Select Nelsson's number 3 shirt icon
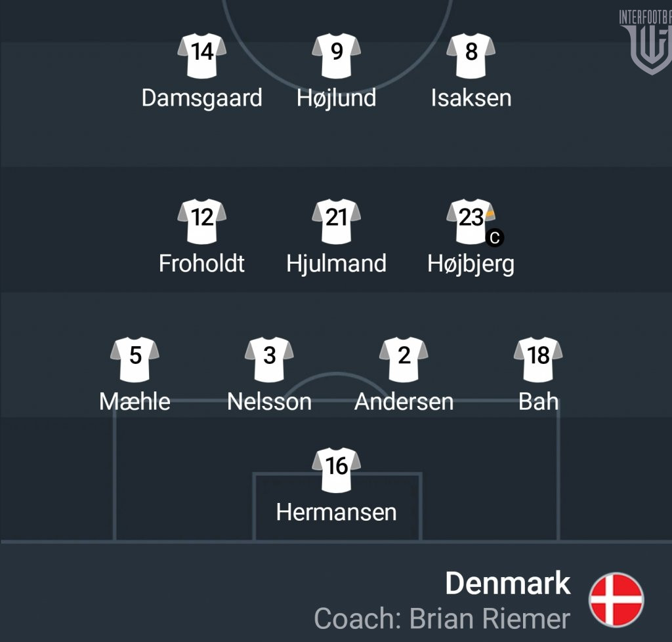 tap(269, 359)
